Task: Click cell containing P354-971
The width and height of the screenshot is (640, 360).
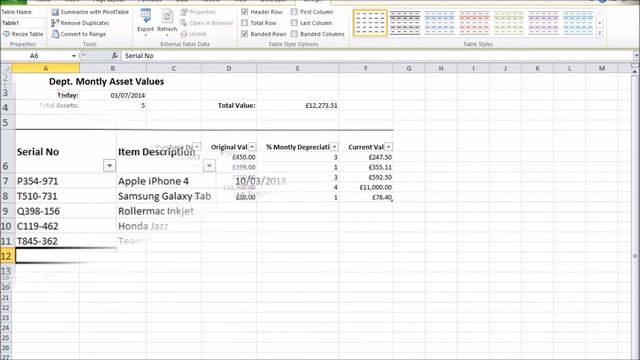Action: [65, 181]
